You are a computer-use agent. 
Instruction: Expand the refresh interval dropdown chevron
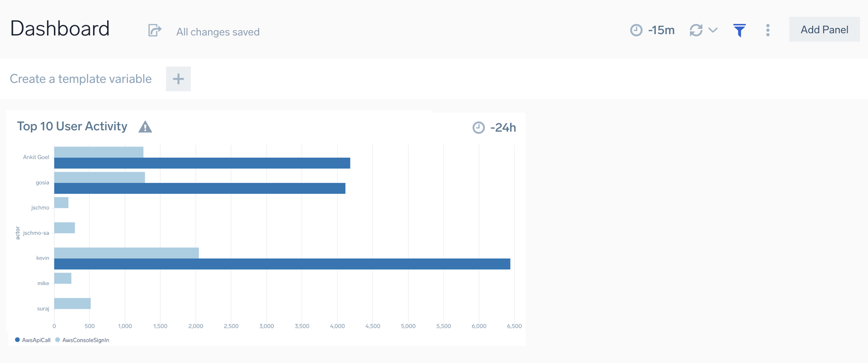713,30
